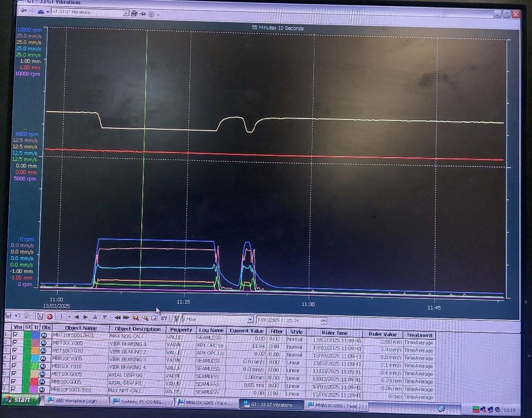
Task: Click the zoom out magnifier icon
Action: click(145, 318)
